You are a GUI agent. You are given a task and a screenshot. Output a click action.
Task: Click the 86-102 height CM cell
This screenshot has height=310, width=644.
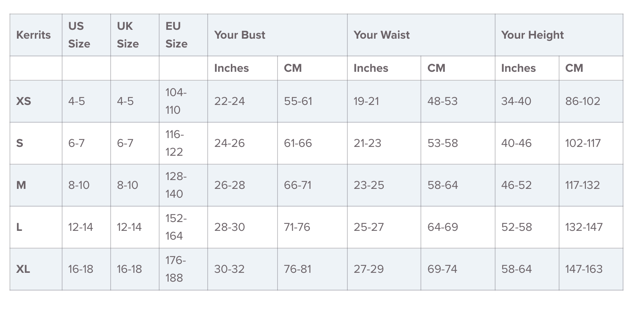click(x=583, y=101)
